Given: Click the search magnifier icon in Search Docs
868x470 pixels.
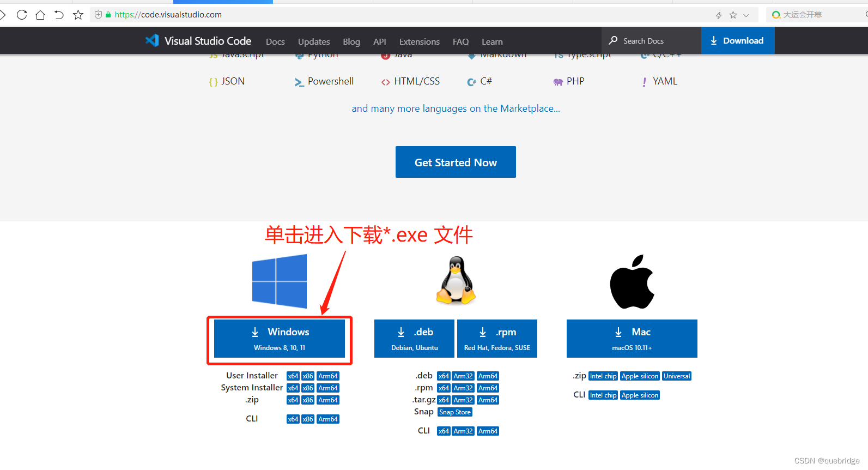Looking at the screenshot, I should pos(613,40).
